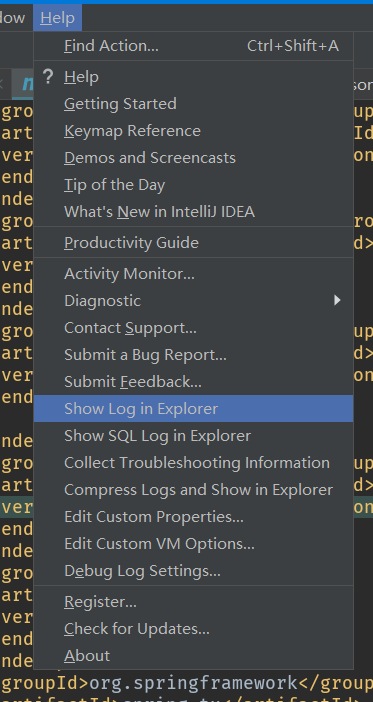Click Show SQL Log in Explorer
The image size is (373, 702).
(x=193, y=436)
